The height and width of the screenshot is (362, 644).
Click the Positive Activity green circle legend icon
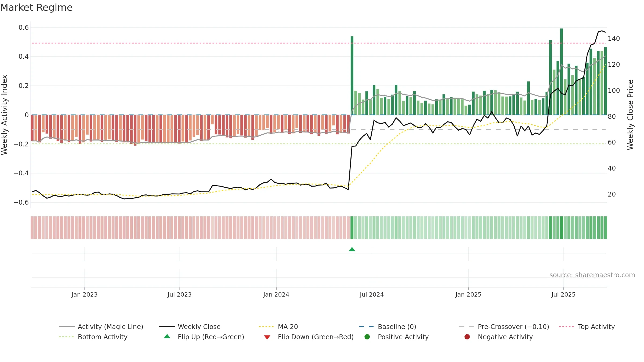tap(367, 337)
